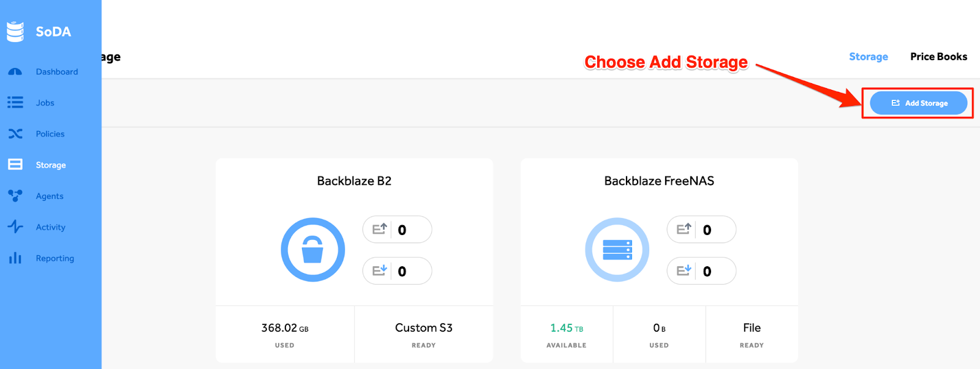Open Reporting from the sidebar
This screenshot has height=369, width=980.
click(x=55, y=258)
